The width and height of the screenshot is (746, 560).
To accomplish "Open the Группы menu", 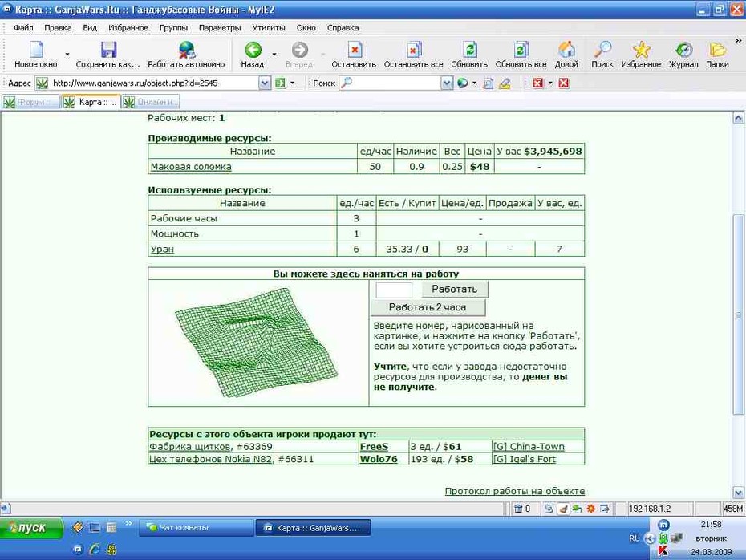I will [173, 27].
